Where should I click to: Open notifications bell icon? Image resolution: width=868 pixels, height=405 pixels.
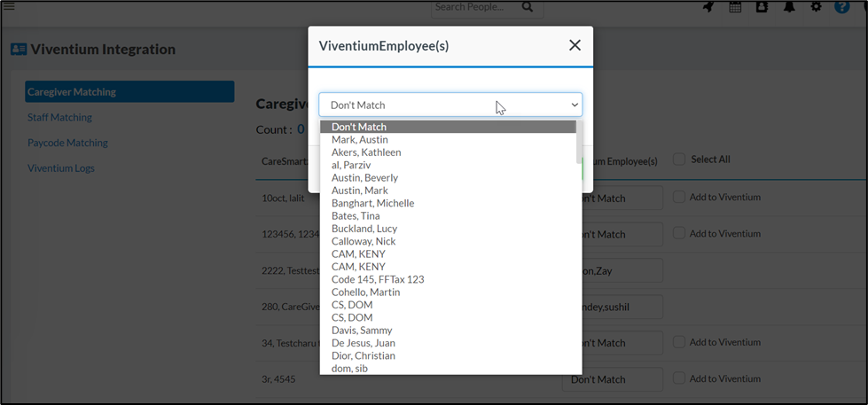[x=788, y=7]
